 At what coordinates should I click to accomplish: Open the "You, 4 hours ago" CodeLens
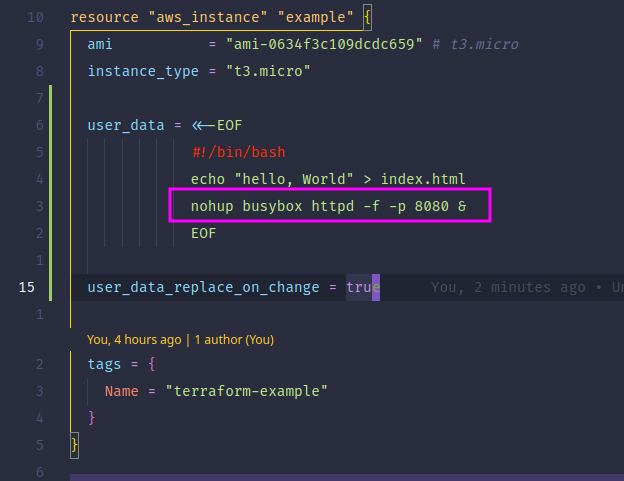pos(134,340)
